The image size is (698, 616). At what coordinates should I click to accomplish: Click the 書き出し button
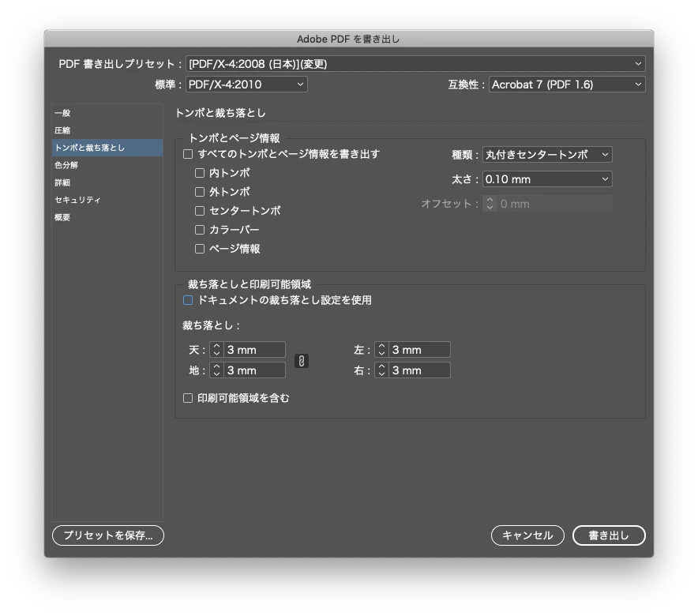tap(609, 535)
